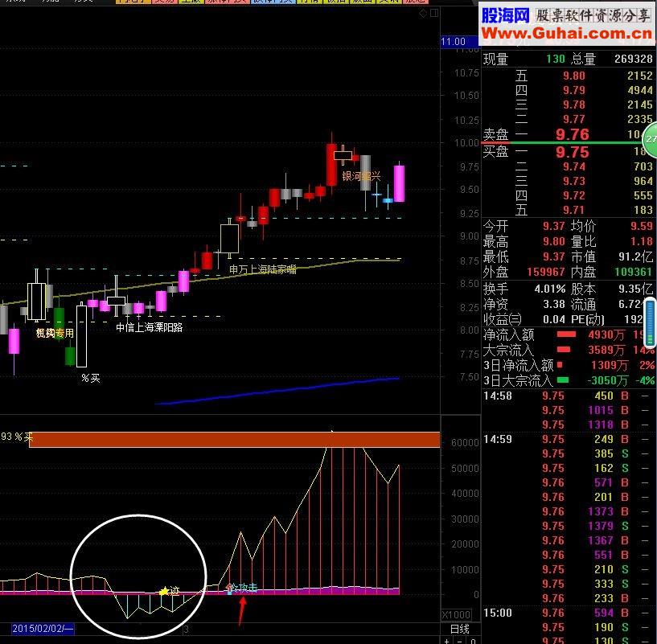Zoom in with the plus button below 日线
This screenshot has height=644, width=657.
(x=447, y=641)
